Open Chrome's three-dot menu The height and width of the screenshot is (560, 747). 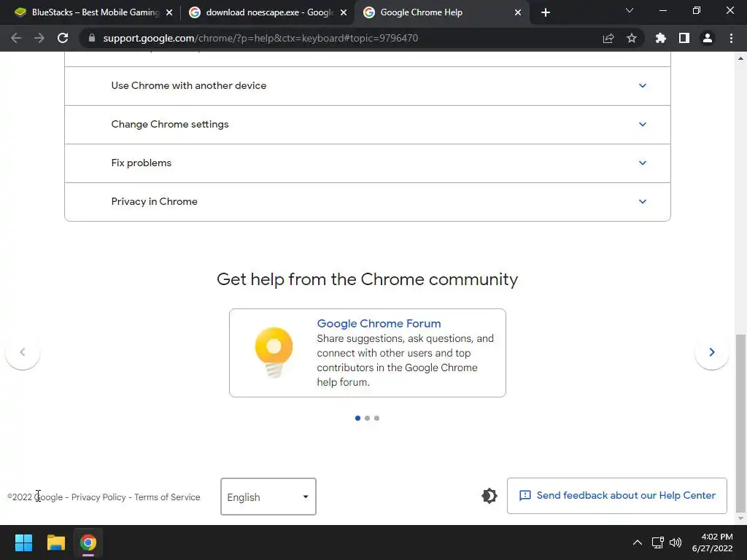click(x=731, y=38)
